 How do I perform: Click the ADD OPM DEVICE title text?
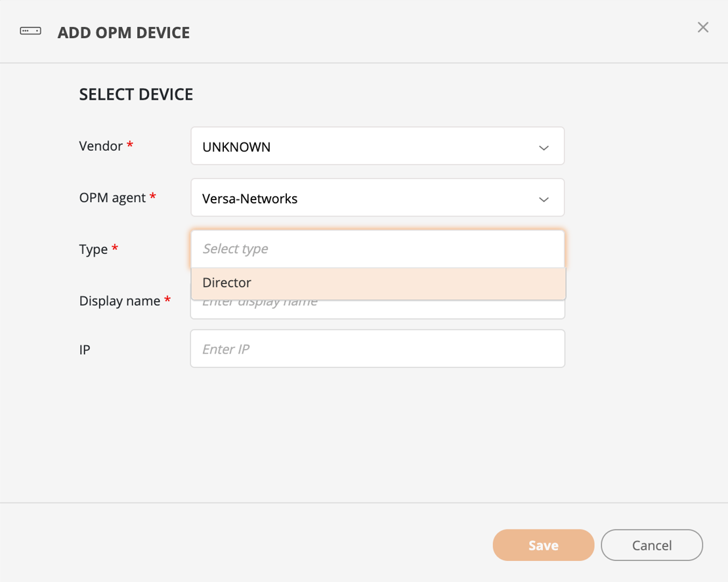coord(123,33)
